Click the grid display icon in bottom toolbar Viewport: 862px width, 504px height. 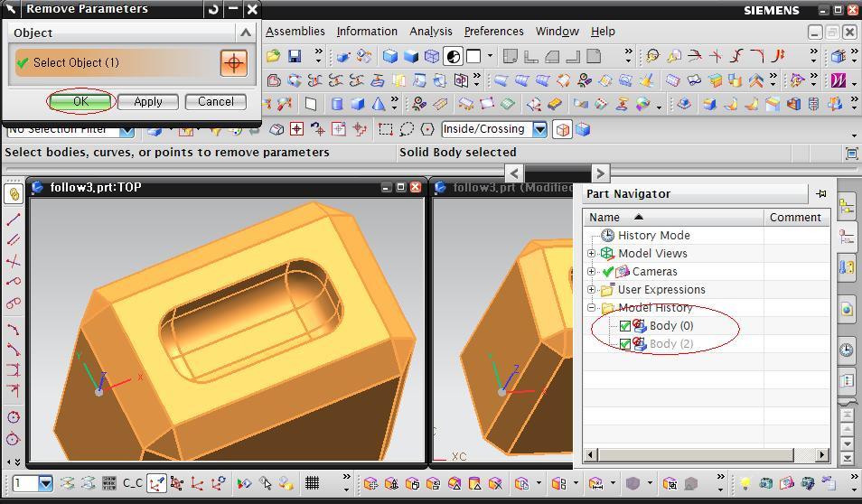[x=312, y=483]
